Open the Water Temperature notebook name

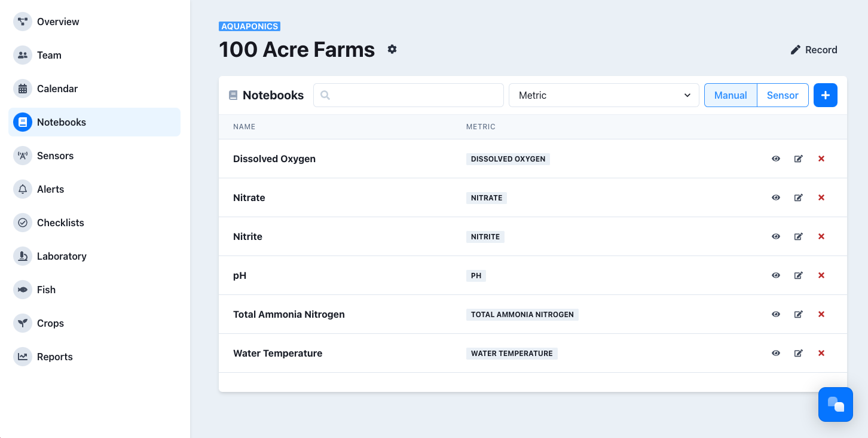277,353
